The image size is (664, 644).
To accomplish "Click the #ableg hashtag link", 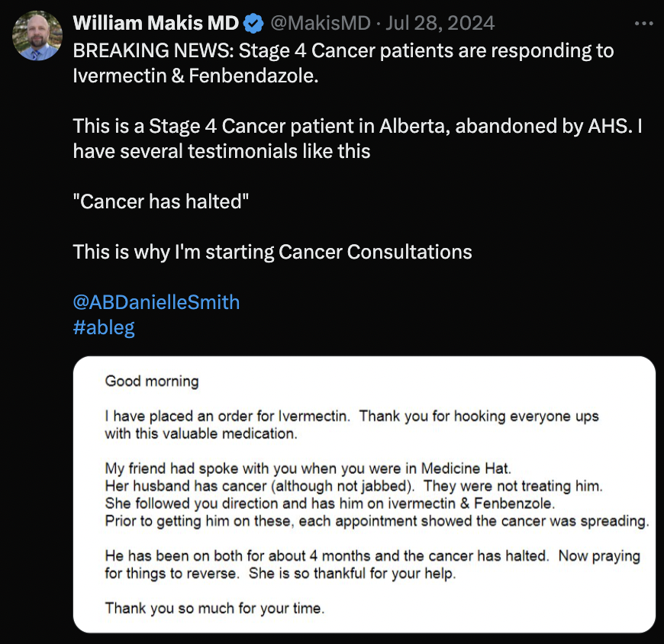I will coord(104,327).
